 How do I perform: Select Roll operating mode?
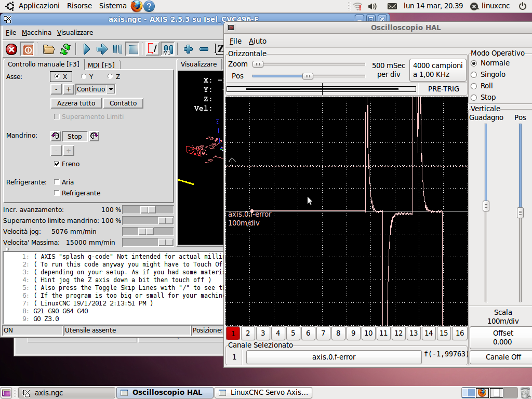click(x=474, y=86)
